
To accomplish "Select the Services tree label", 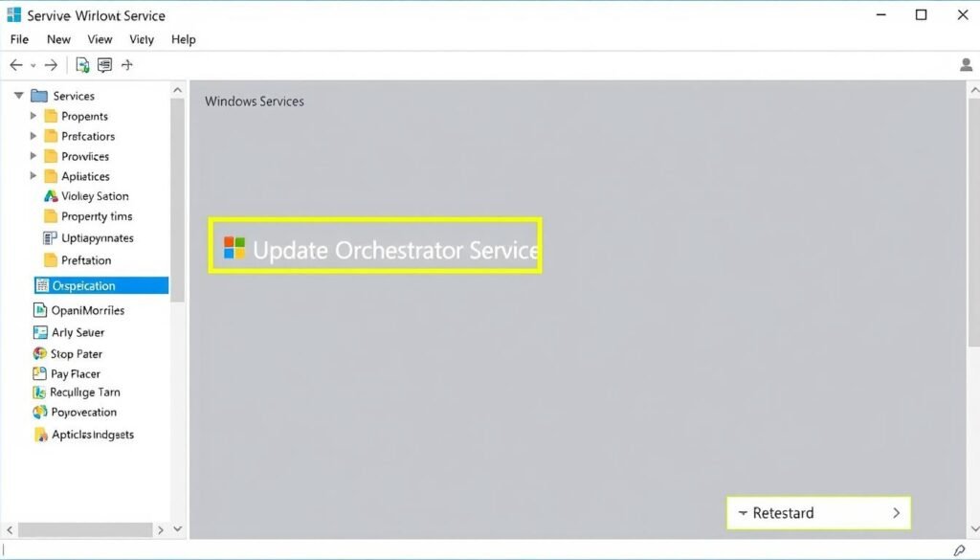I will click(x=74, y=96).
